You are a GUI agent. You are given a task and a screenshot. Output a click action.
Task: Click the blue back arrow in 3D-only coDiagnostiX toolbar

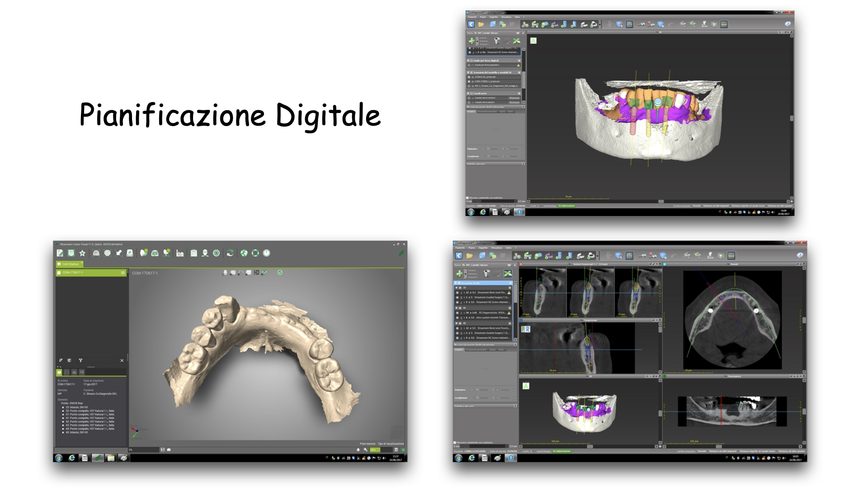point(471,24)
